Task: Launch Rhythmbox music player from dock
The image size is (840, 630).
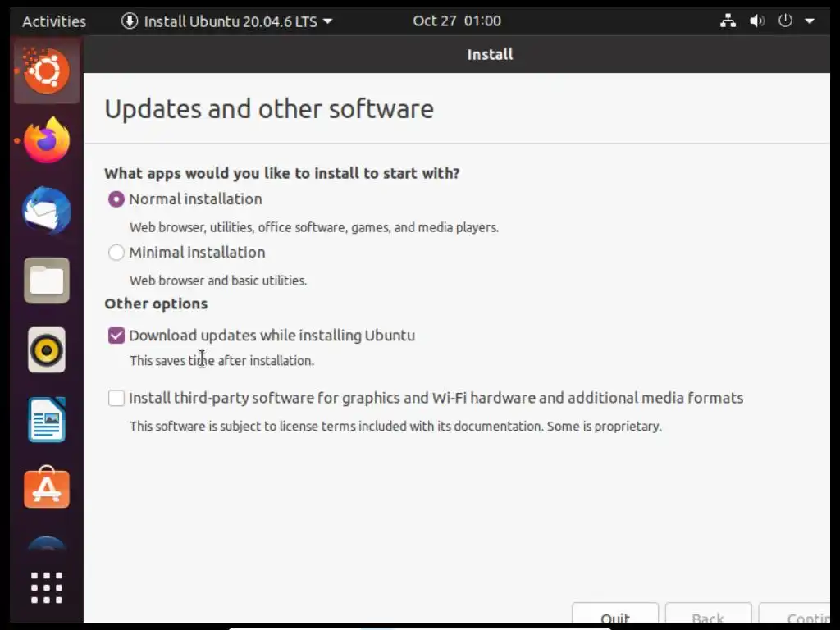Action: [47, 349]
